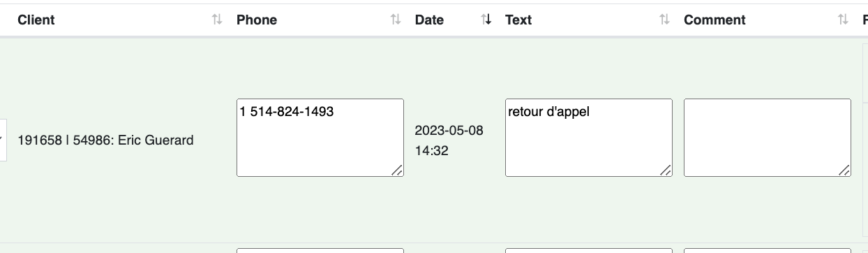Image resolution: width=868 pixels, height=253 pixels.
Task: Focus the phone field showing 1 514-824-1493
Action: pyautogui.click(x=320, y=138)
